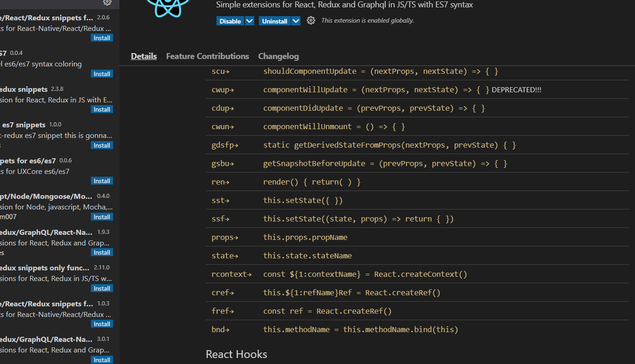This screenshot has height=364, width=635.
Task: Click the getDerivedStateFromProps snippet code
Action: [389, 145]
